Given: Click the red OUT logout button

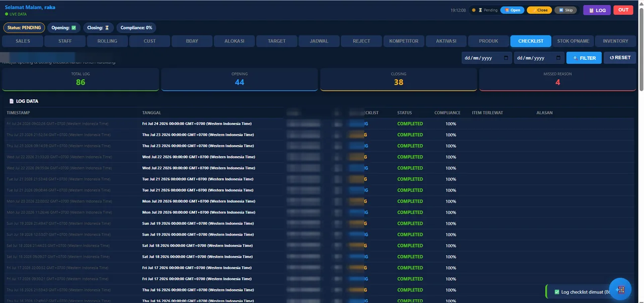Looking at the screenshot, I should point(623,10).
